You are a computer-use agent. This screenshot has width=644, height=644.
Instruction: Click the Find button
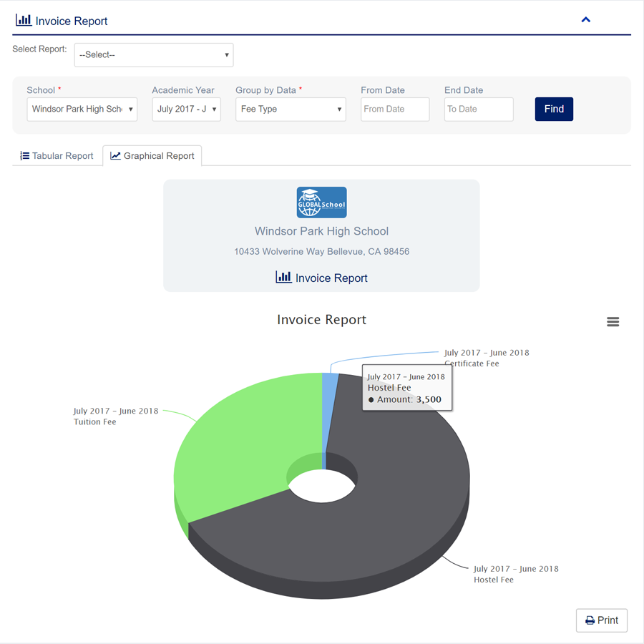click(554, 109)
